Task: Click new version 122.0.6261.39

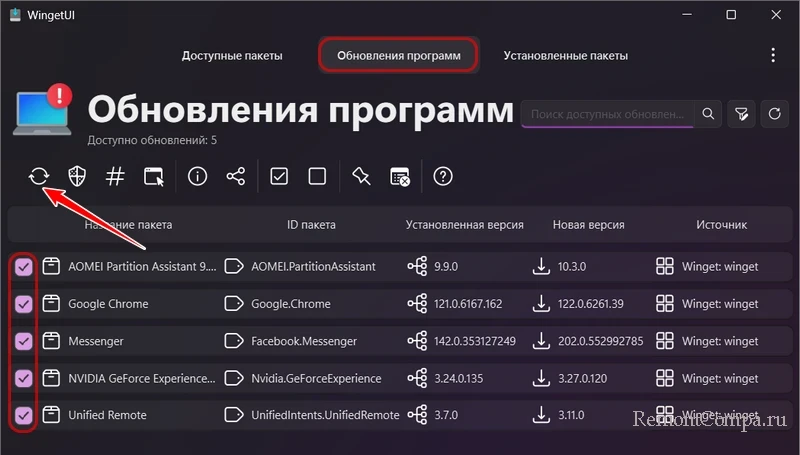Action: [590, 304]
